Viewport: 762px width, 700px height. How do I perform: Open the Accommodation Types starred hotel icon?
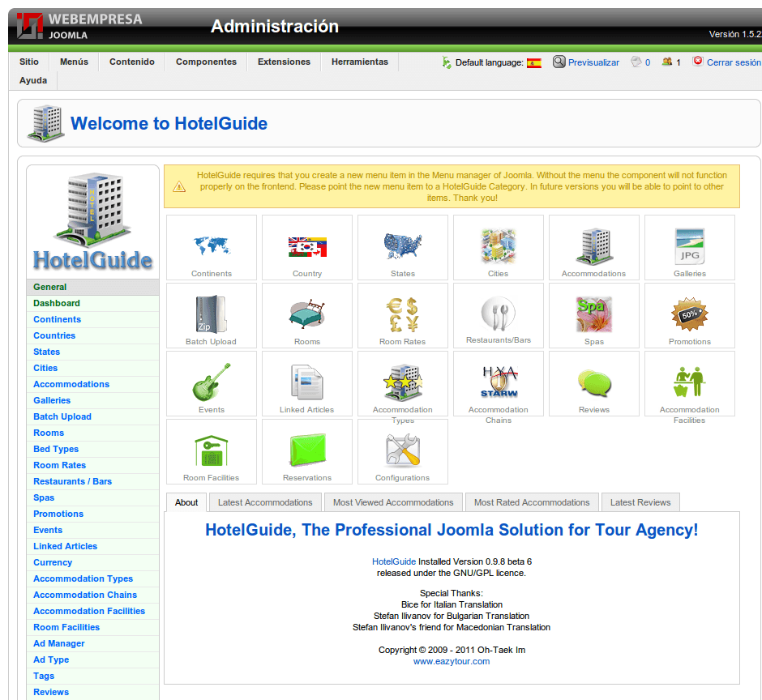click(x=403, y=382)
